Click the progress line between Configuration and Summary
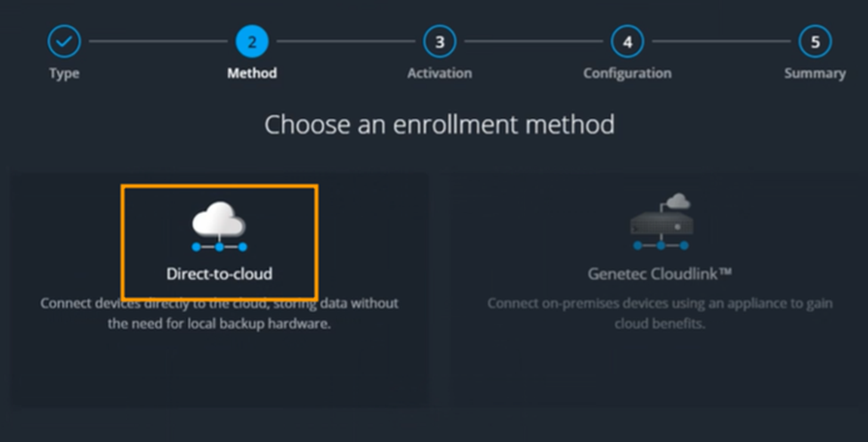The height and width of the screenshot is (442, 868). [720, 41]
